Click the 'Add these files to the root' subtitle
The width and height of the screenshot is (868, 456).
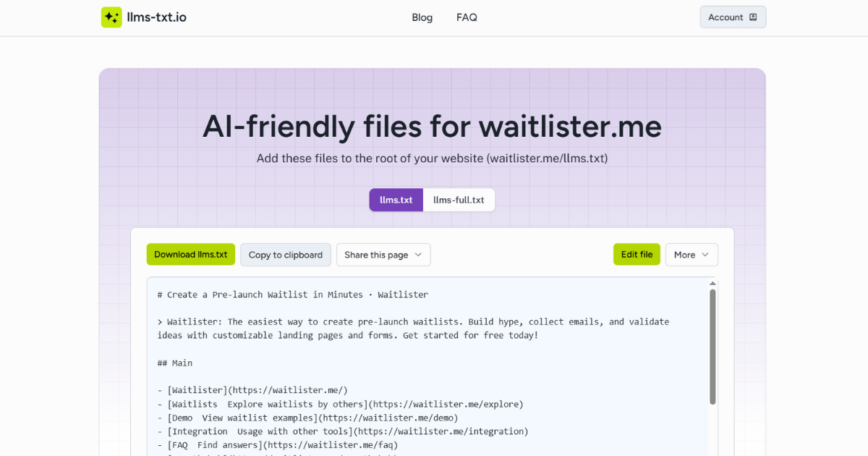point(433,158)
